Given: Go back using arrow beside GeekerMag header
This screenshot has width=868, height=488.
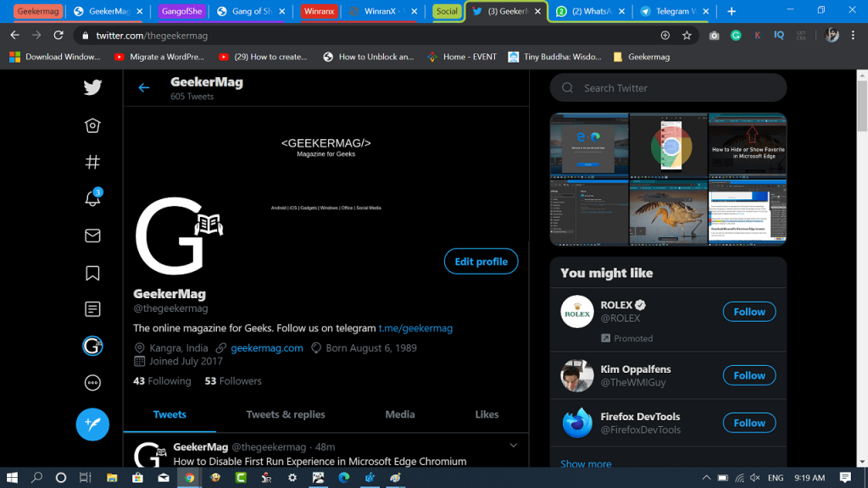Looking at the screenshot, I should (144, 87).
